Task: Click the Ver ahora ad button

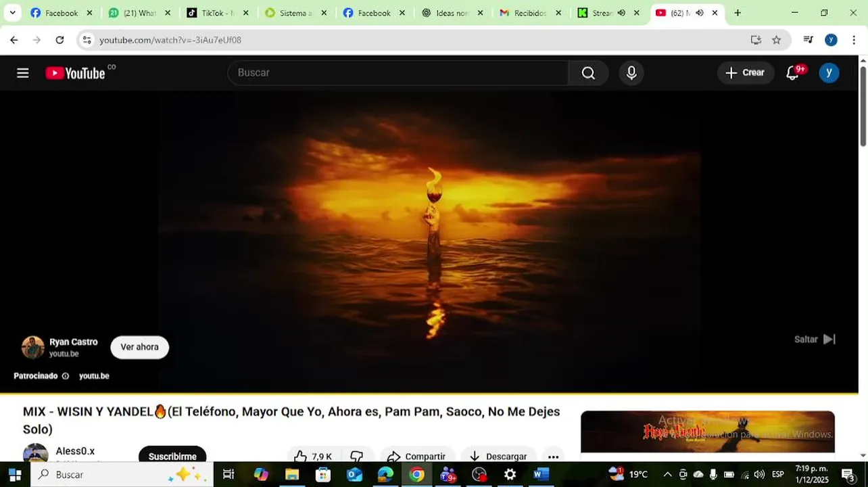Action: 139,347
